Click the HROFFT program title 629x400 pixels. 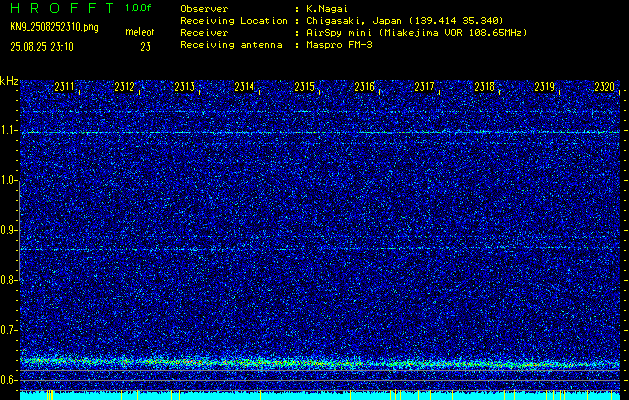tap(62, 8)
